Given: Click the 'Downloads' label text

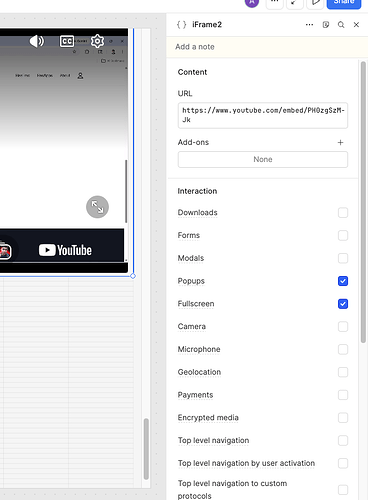Looking at the screenshot, I should (197, 213).
